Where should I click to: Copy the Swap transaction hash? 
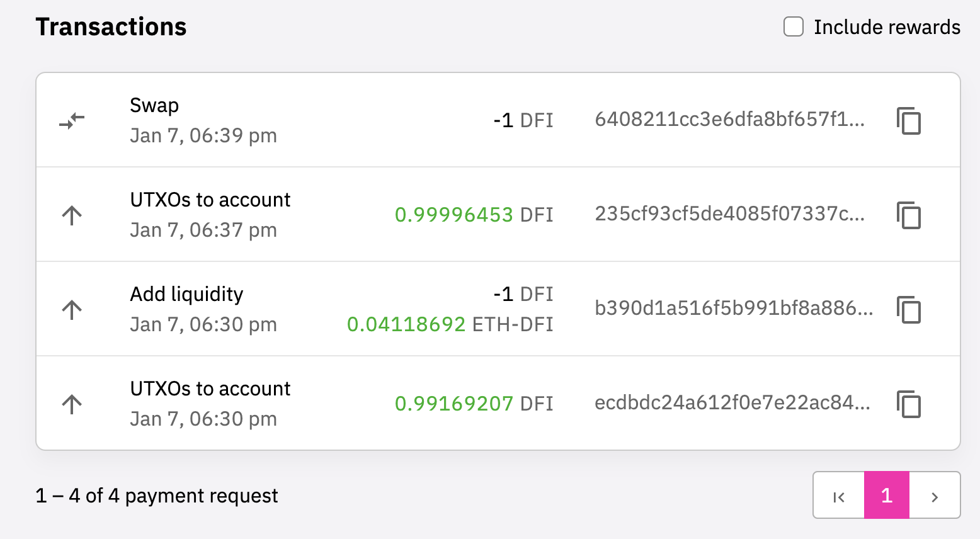(x=909, y=121)
